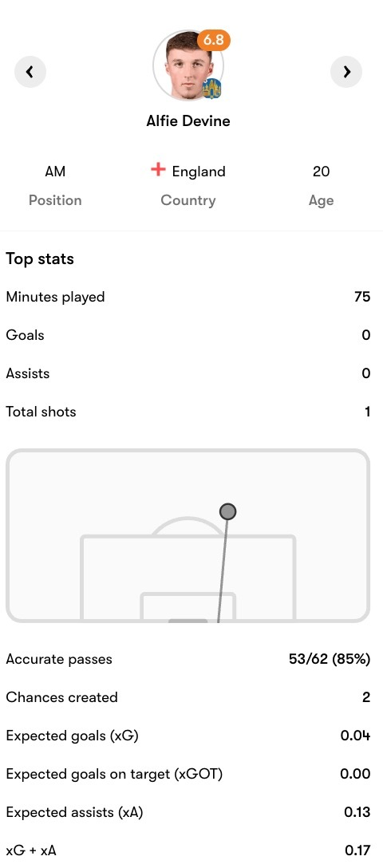383x868 pixels.
Task: Select the Accurate passes 53/62 value
Action: click(330, 659)
